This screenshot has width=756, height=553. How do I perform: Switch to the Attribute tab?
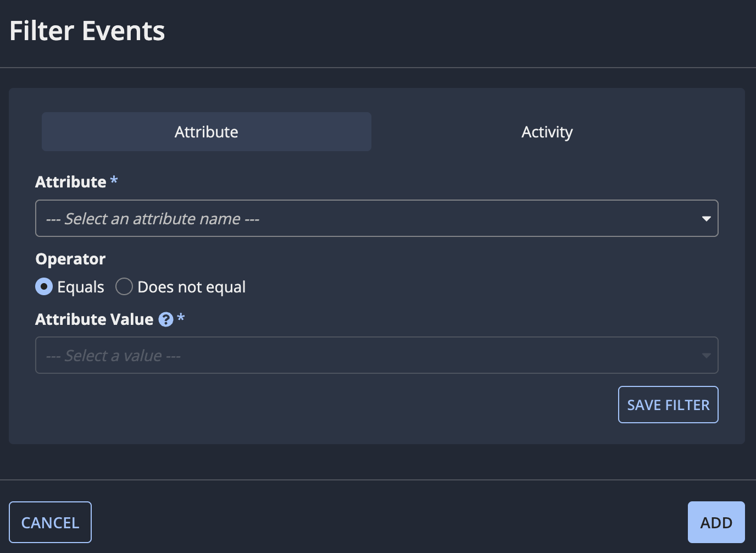207,132
